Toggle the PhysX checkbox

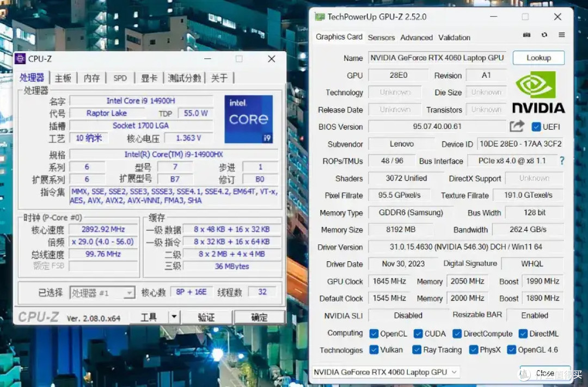click(x=473, y=349)
